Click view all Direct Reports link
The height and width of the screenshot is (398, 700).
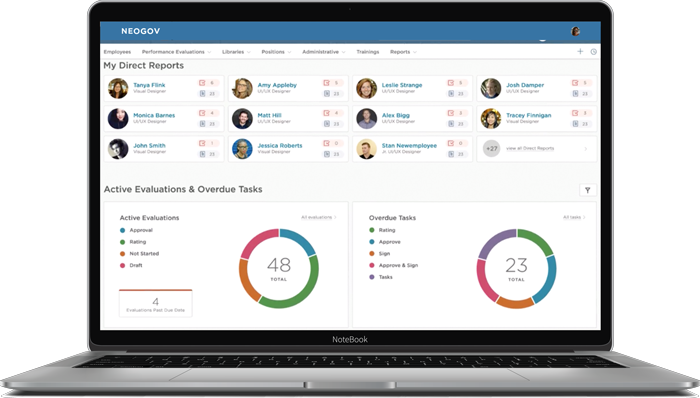pyautogui.click(x=530, y=148)
